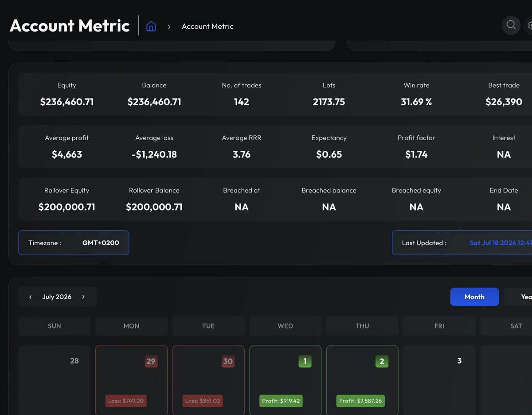Click the Profit: $919.42 badge
The height and width of the screenshot is (415, 532).
tap(281, 401)
